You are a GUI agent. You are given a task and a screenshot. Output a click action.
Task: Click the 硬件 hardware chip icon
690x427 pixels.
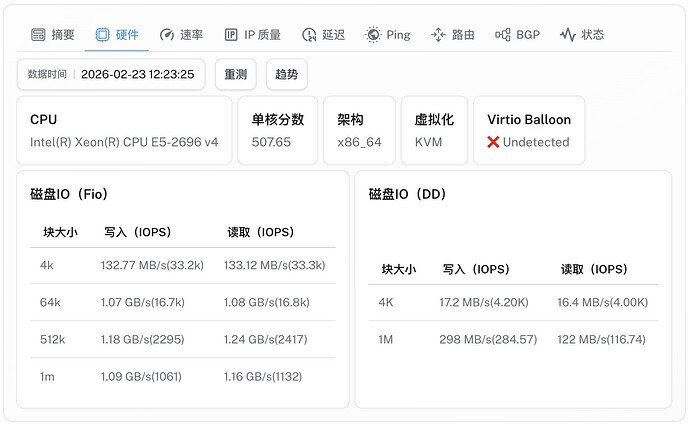pyautogui.click(x=103, y=34)
